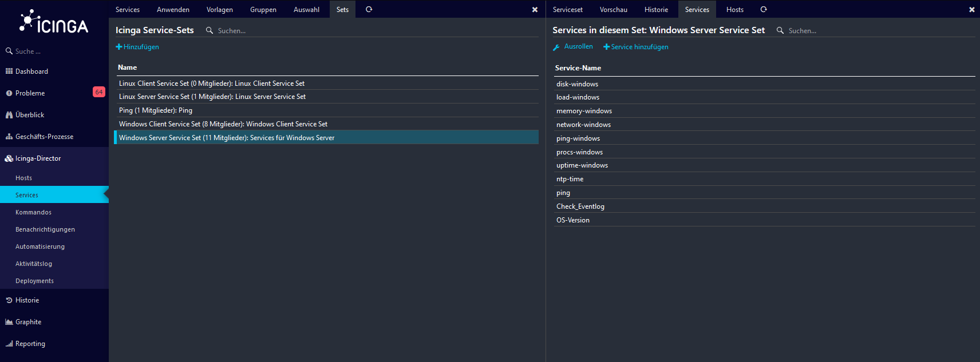Switch to the Vorschau tab
This screenshot has width=980, height=362.
(614, 9)
